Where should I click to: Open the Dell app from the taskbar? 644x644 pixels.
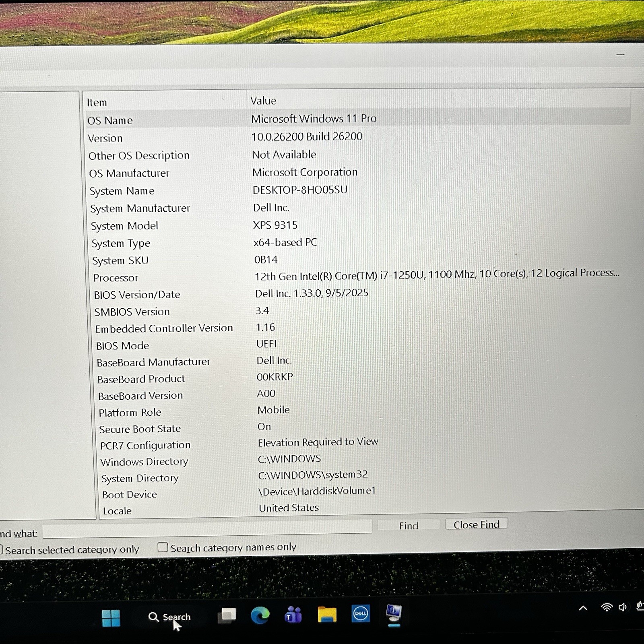tap(361, 614)
